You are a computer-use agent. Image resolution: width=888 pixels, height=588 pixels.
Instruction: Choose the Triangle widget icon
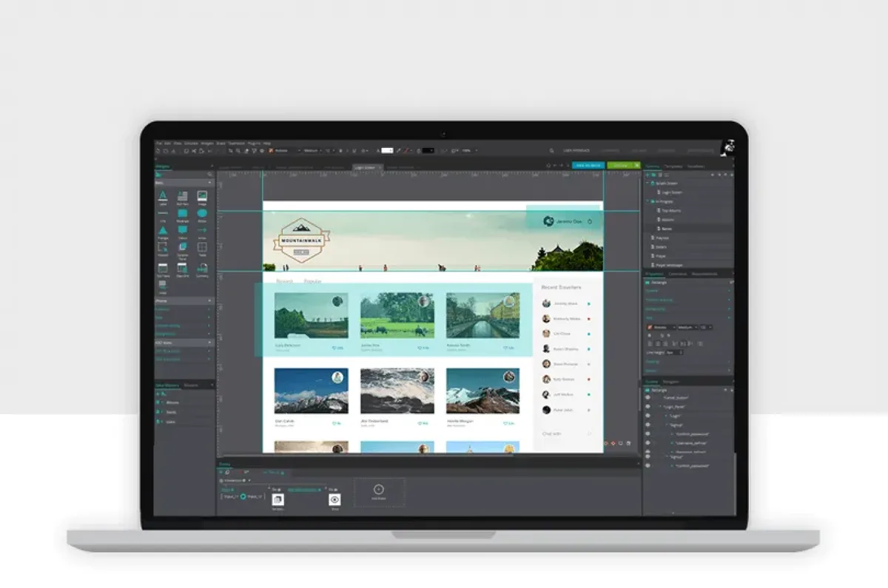(163, 230)
